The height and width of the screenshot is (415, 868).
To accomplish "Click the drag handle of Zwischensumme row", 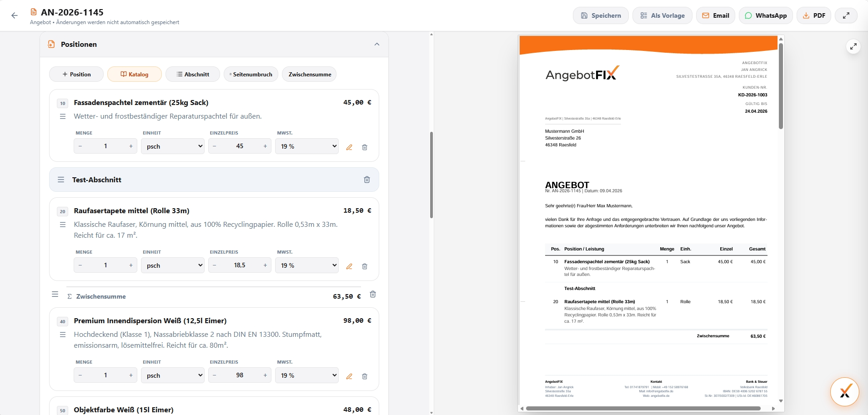I will point(55,294).
